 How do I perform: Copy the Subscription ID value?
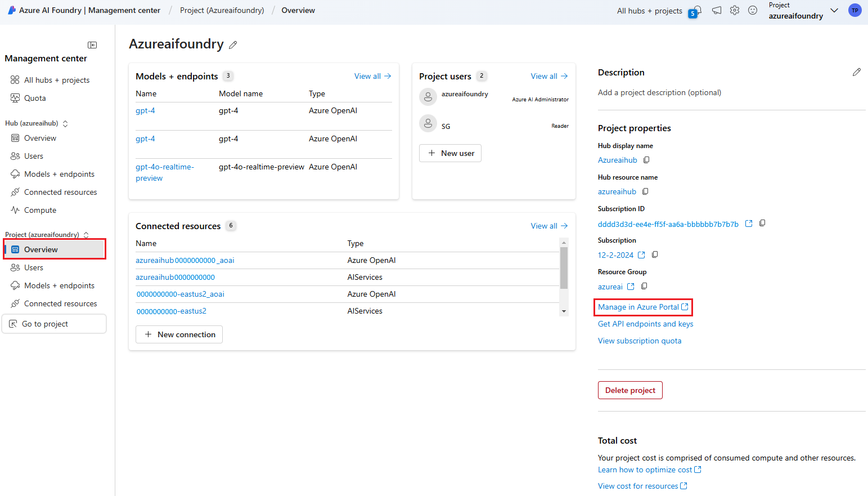tap(762, 223)
